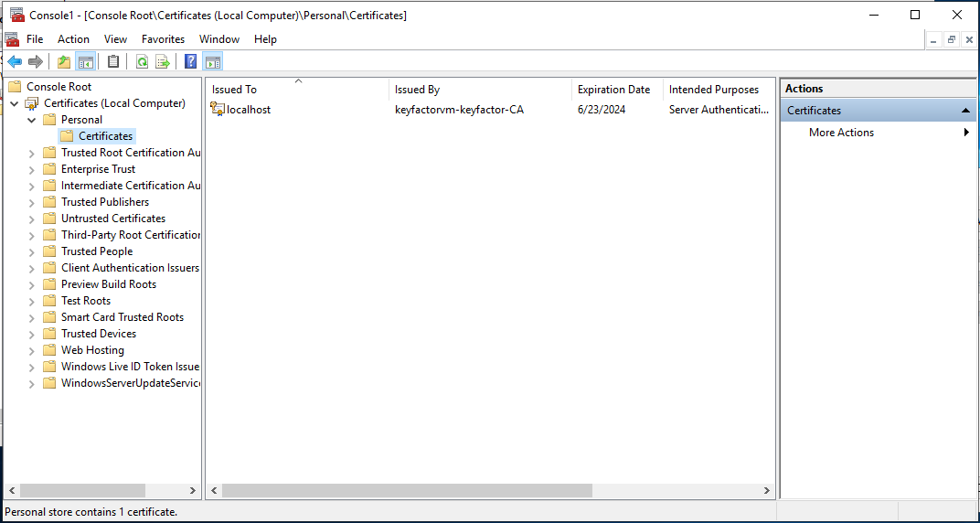Select Untrusted Certificates in the tree
This screenshot has width=980, height=523.
(113, 219)
